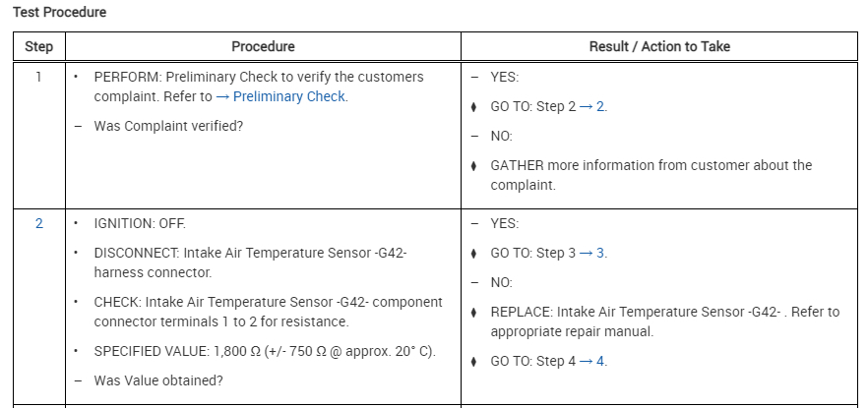The image size is (868, 408).
Task: Click the blue step number 2 link
Action: click(x=39, y=223)
